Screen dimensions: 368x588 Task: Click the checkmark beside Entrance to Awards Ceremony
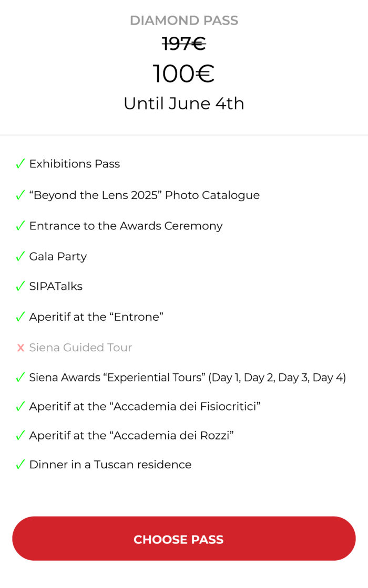(21, 226)
